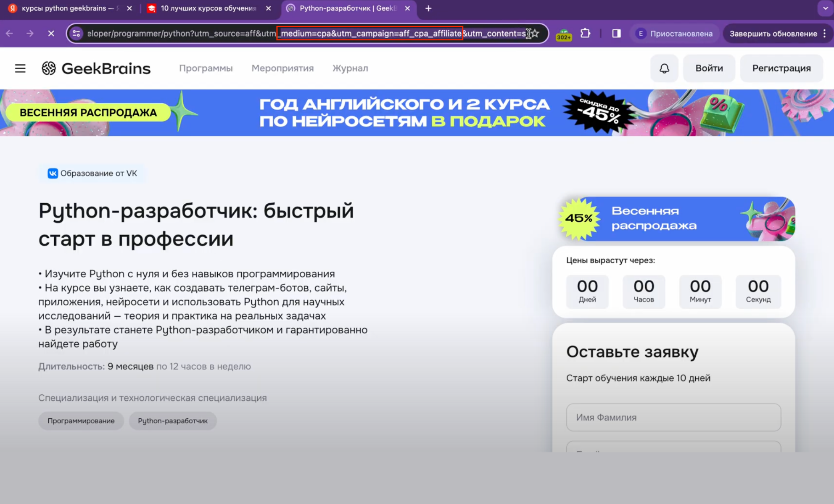Click the VK Education badge icon
This screenshot has width=834, height=504.
(x=52, y=173)
